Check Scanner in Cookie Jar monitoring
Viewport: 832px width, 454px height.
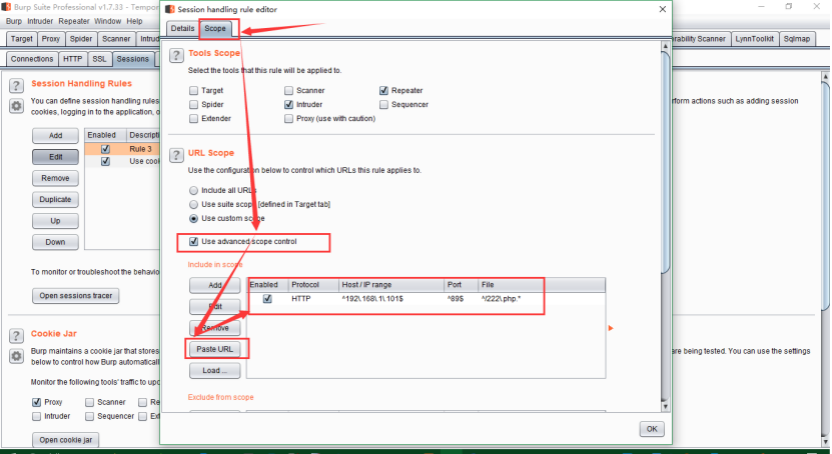pos(90,402)
